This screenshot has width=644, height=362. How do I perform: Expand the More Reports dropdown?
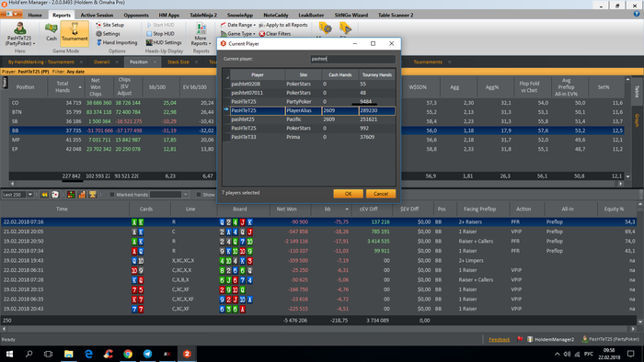click(201, 34)
